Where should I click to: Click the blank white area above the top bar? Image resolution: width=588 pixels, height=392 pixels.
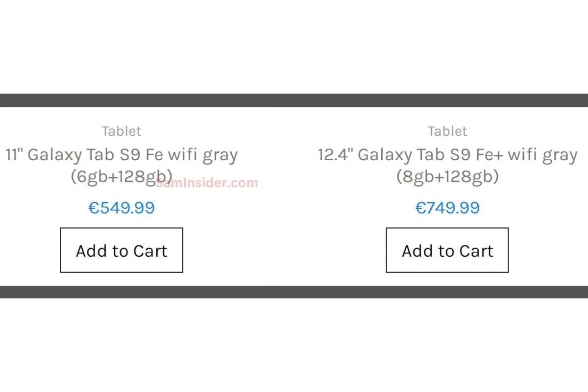tap(294, 47)
